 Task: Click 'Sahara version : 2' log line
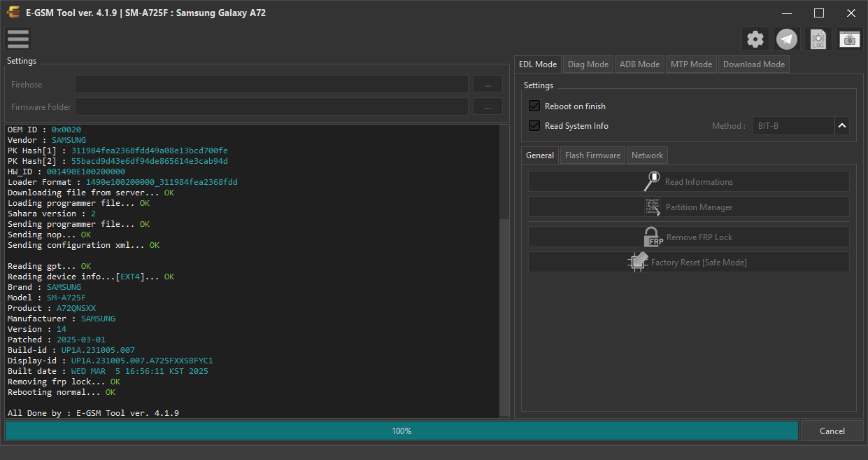(x=52, y=214)
